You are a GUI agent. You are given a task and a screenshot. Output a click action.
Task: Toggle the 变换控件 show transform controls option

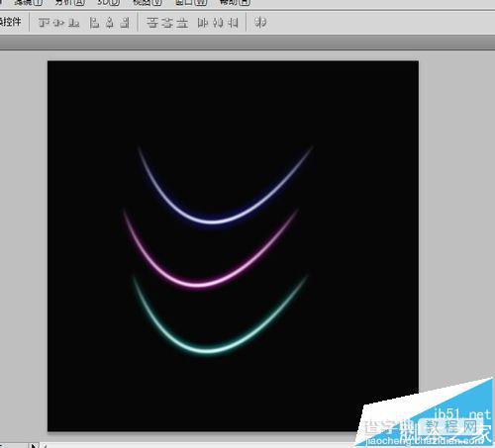coord(10,22)
